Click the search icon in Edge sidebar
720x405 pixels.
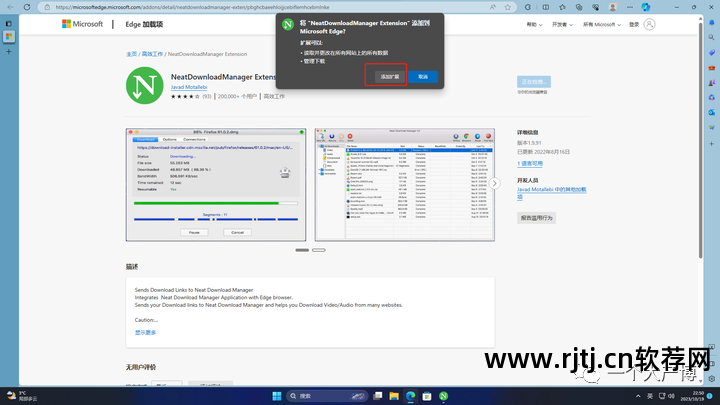pos(712,37)
